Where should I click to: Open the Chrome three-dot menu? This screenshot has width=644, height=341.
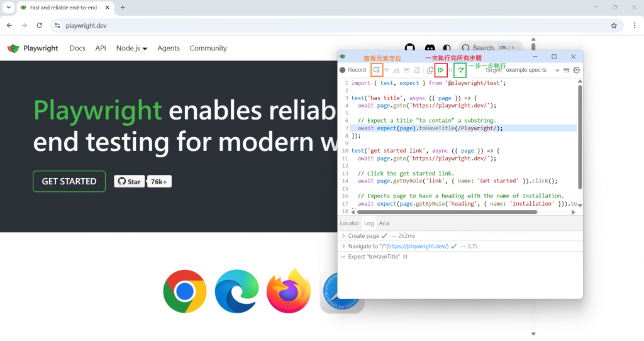coord(635,25)
